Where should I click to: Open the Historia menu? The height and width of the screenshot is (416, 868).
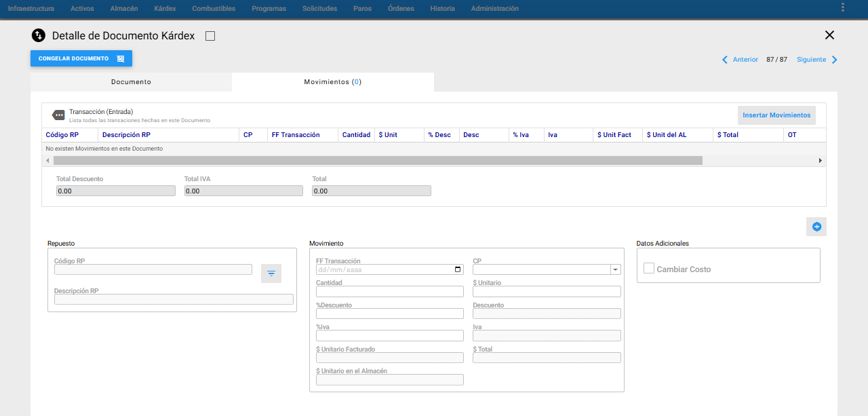click(442, 9)
